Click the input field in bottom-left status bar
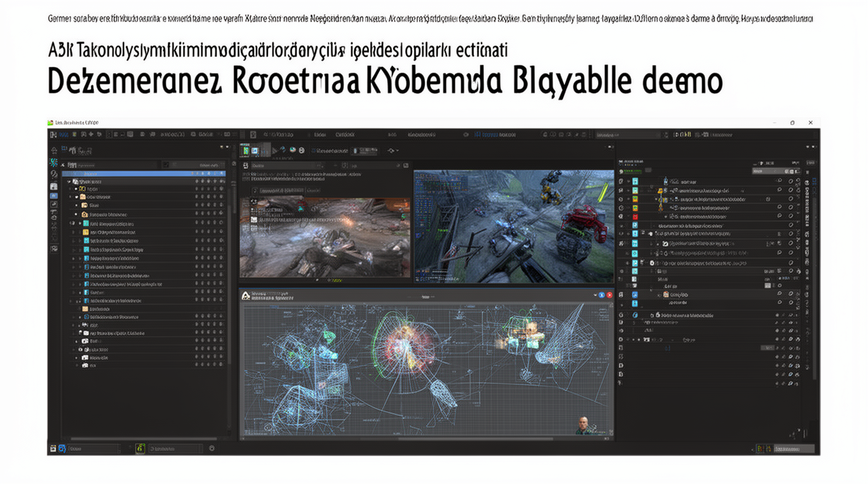 [x=93, y=448]
